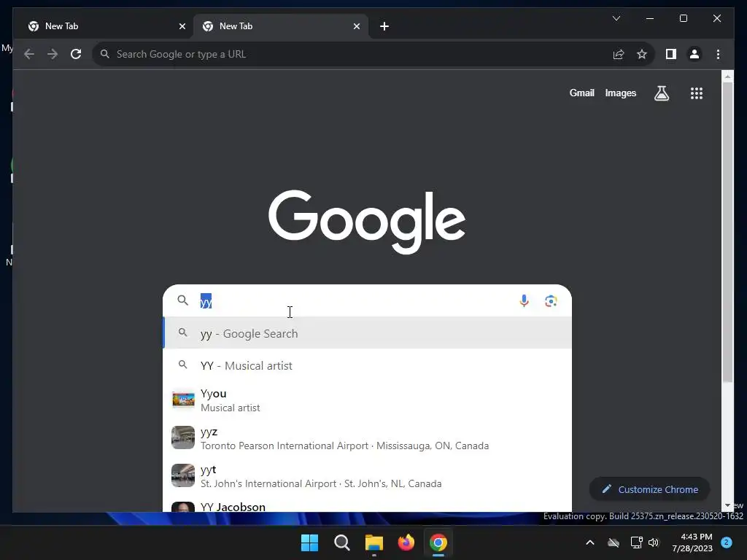Show hidden system tray icons
747x560 pixels.
point(589,542)
